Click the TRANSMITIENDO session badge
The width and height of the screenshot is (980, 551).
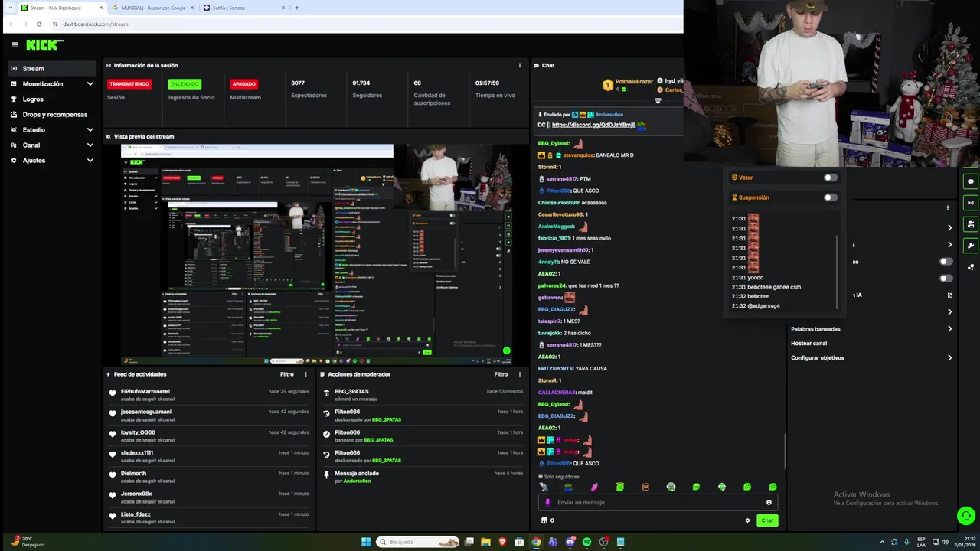pos(129,83)
